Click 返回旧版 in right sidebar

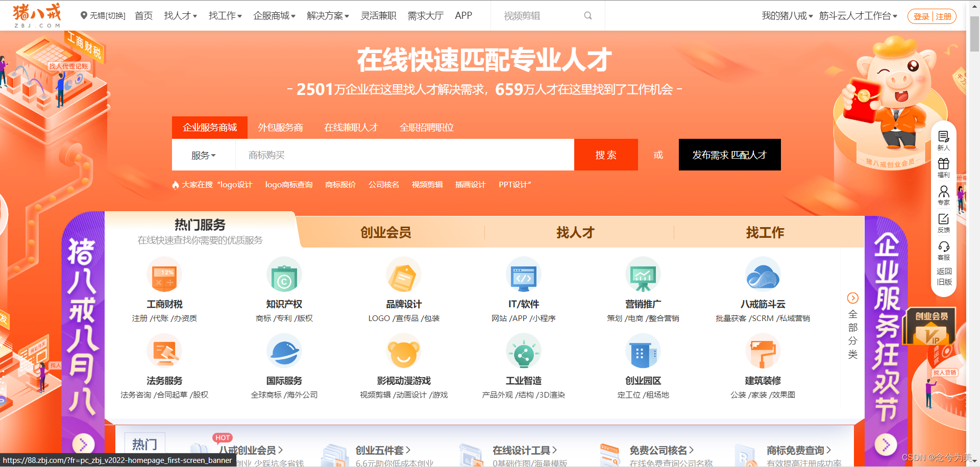944,277
